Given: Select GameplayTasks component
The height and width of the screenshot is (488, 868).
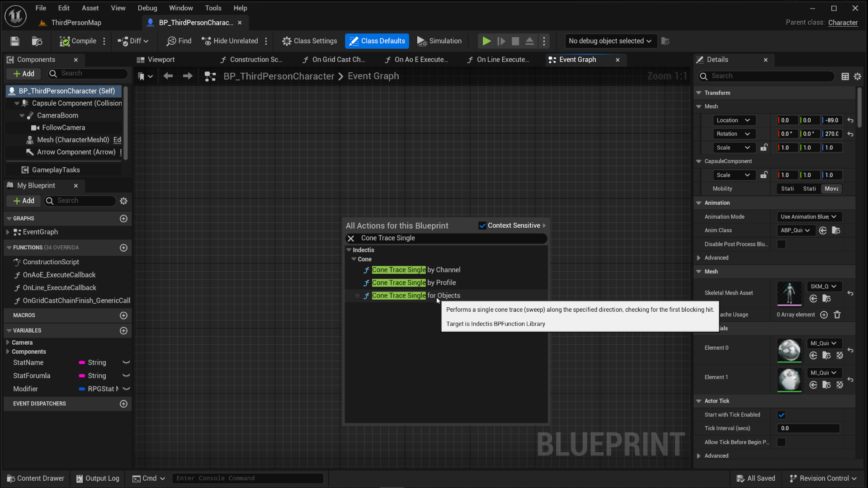Looking at the screenshot, I should [56, 170].
